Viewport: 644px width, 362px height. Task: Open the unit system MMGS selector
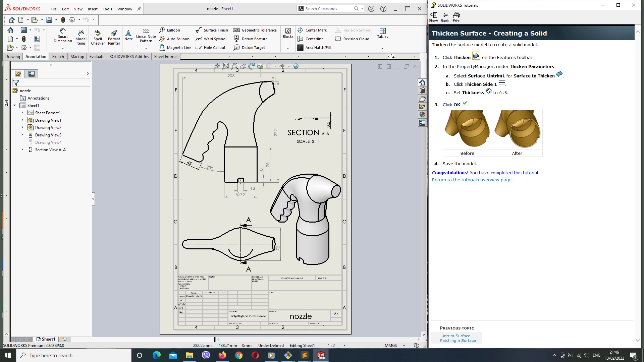pyautogui.click(x=391, y=345)
